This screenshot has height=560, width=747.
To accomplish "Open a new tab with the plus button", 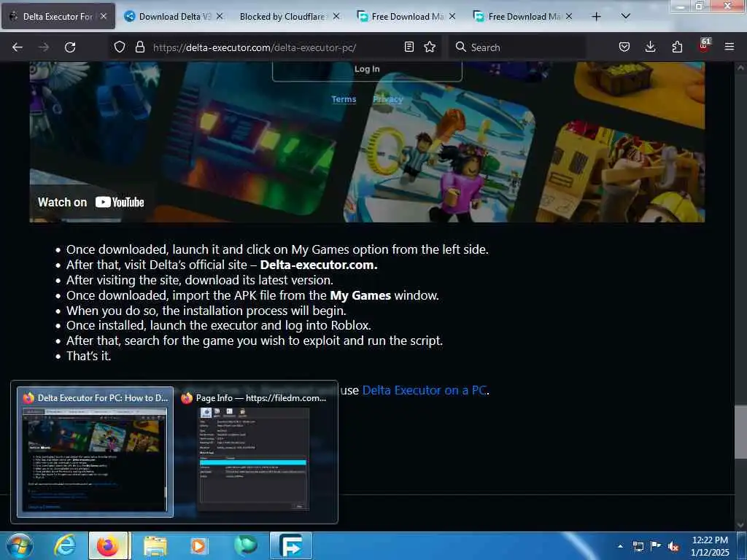I will click(x=596, y=17).
